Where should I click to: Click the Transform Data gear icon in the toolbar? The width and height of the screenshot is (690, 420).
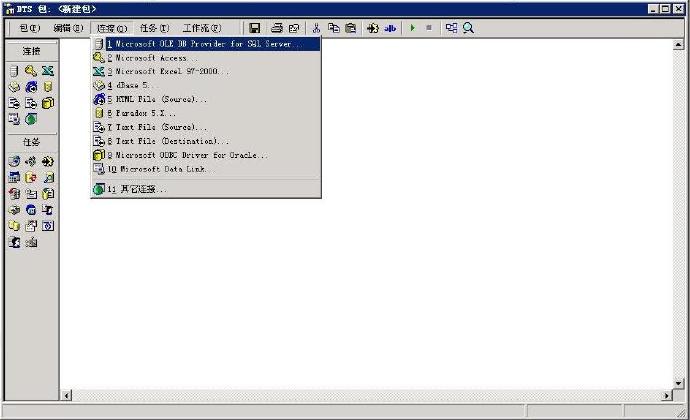point(373,28)
